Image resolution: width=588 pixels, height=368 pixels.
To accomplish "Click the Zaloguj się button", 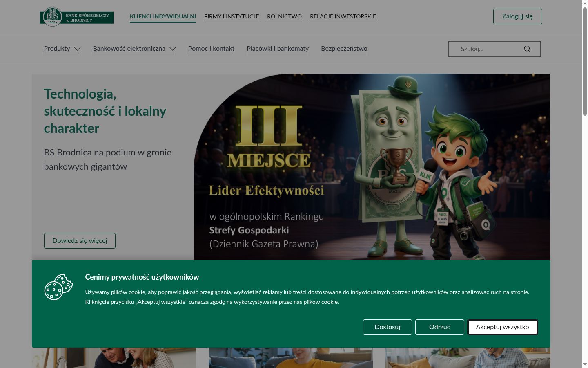I will [x=517, y=16].
